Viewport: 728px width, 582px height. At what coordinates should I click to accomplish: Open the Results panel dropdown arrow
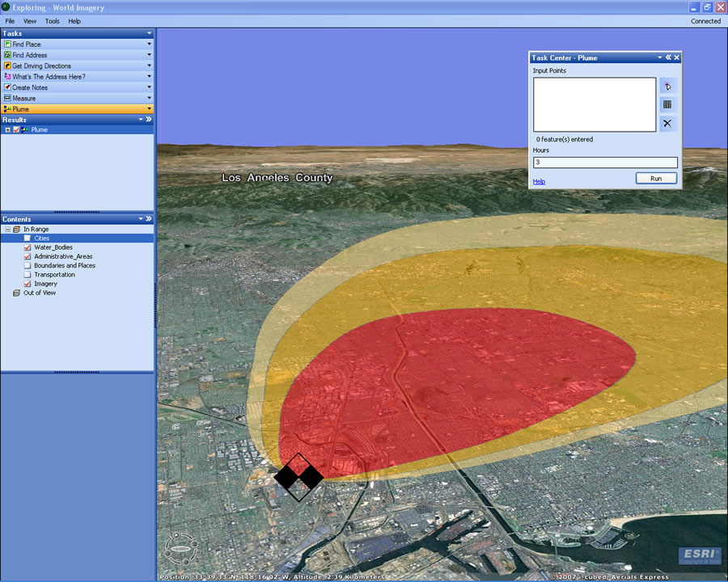point(141,120)
